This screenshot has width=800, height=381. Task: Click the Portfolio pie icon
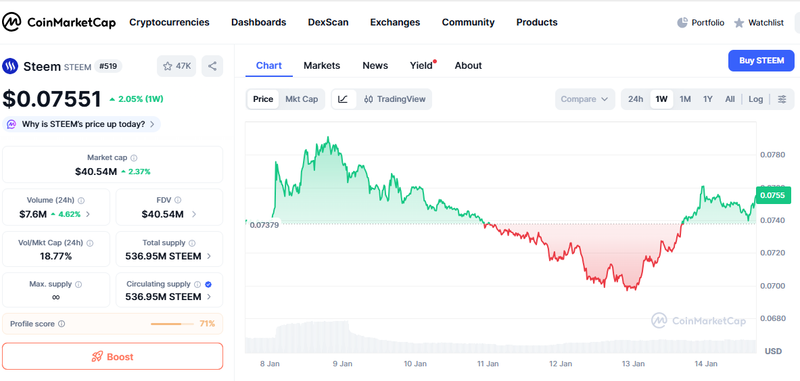pyautogui.click(x=682, y=22)
